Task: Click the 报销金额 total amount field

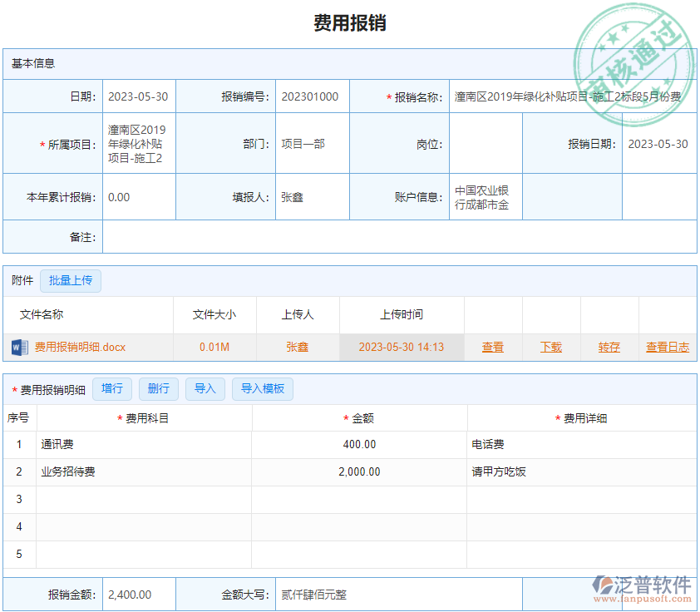Action: coord(138,594)
